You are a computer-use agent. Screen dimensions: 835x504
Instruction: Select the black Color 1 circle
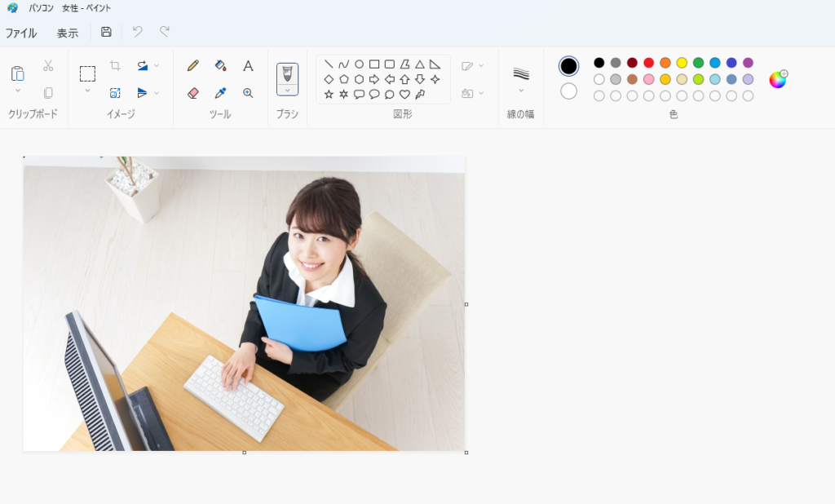tap(568, 66)
